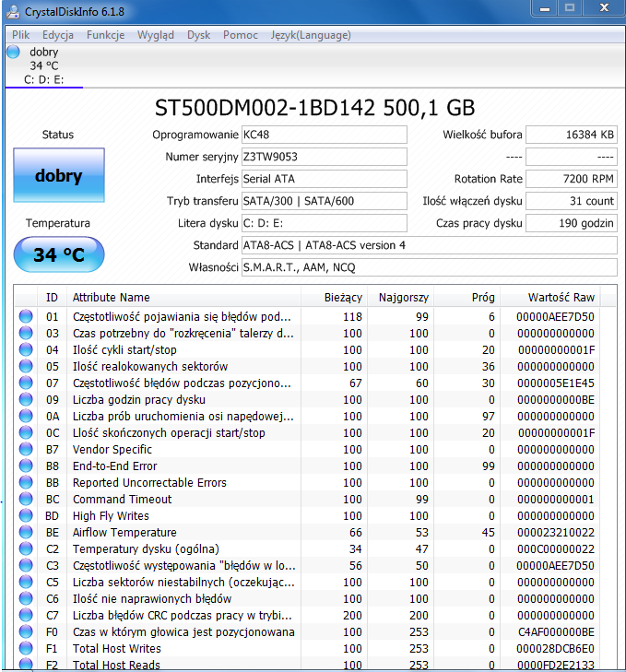Select raw value 00000AEE7D50 in row 01
The width and height of the screenshot is (626, 672).
[x=555, y=317]
